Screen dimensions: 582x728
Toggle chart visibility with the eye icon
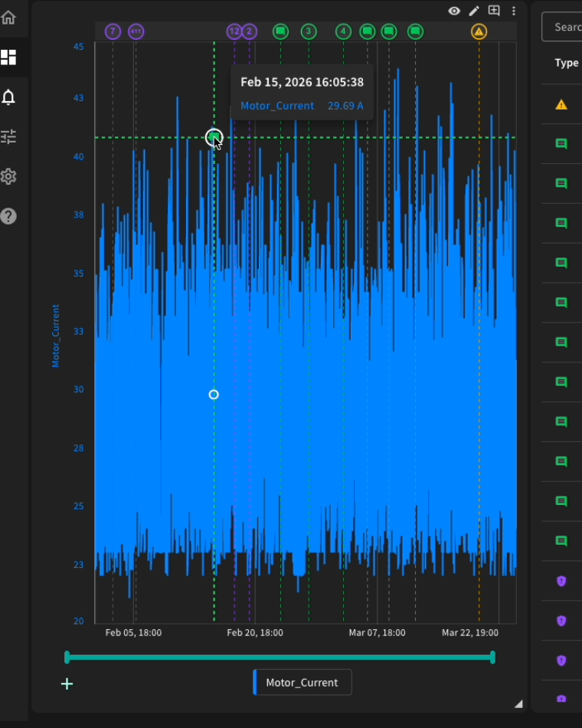tap(454, 11)
